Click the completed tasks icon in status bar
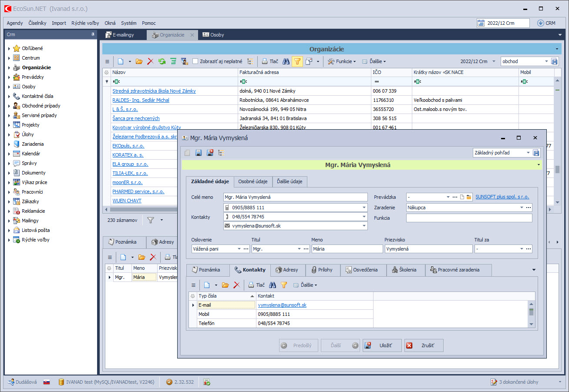The height and width of the screenshot is (392, 569). coord(494,382)
